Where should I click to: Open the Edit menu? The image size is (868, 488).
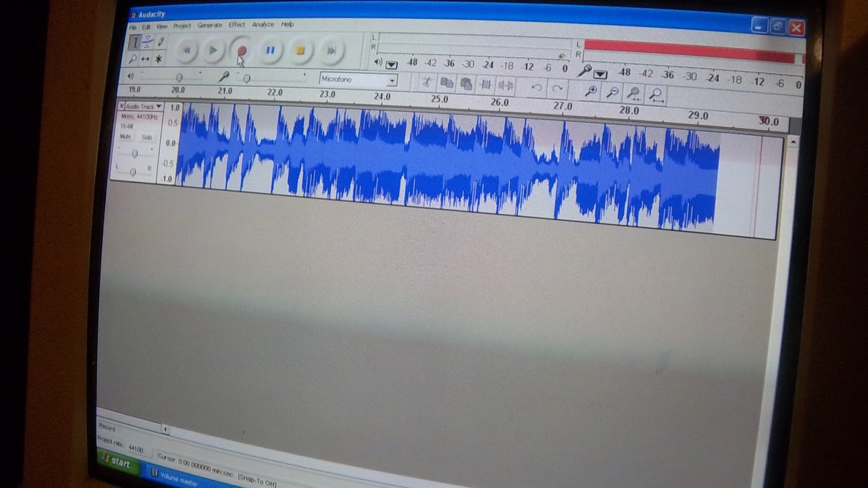(x=146, y=27)
